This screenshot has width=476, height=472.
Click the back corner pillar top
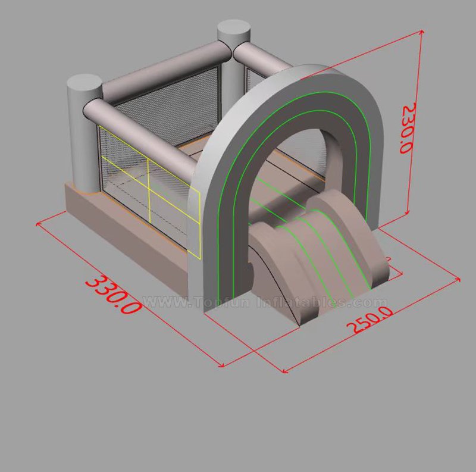233,30
